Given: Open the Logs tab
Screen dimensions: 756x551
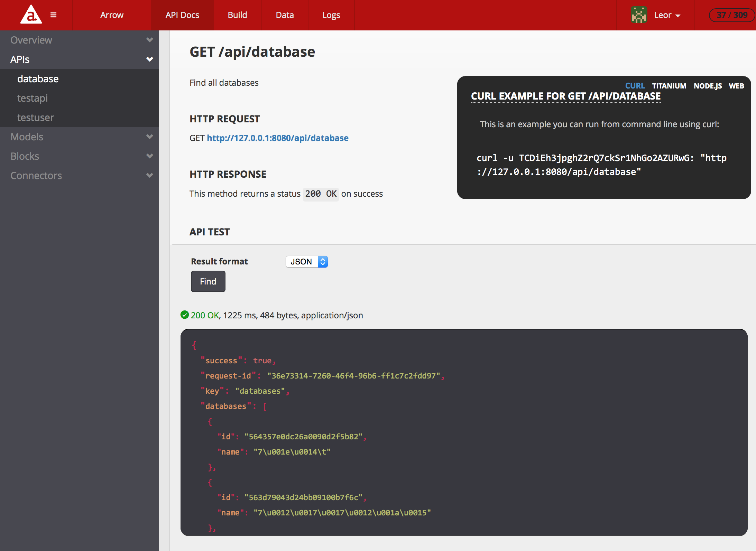Looking at the screenshot, I should pos(331,15).
